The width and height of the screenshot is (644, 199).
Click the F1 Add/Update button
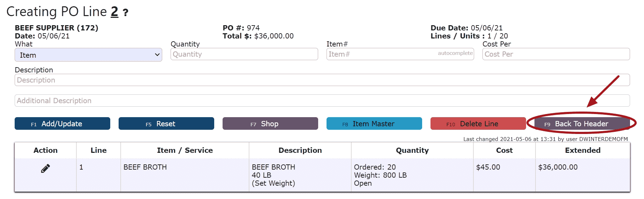tap(62, 123)
